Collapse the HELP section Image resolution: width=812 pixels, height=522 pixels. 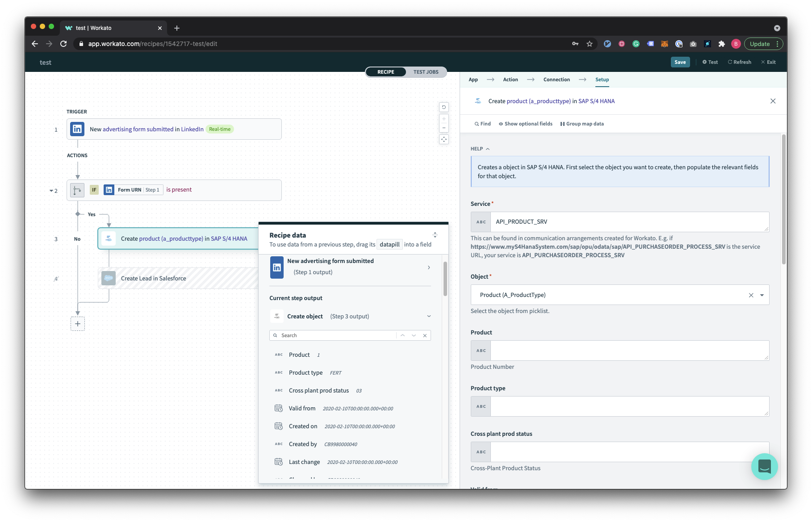tap(480, 149)
